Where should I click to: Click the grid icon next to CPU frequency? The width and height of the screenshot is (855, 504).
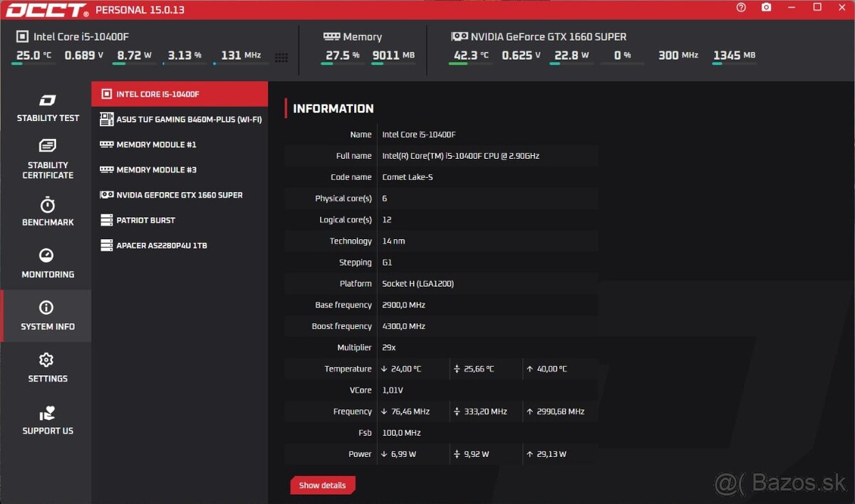(x=281, y=58)
